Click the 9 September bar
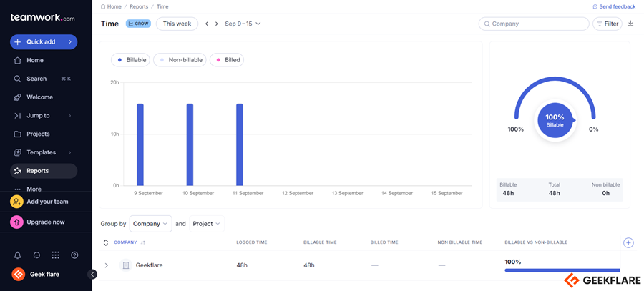The width and height of the screenshot is (644, 291). pyautogui.click(x=140, y=144)
